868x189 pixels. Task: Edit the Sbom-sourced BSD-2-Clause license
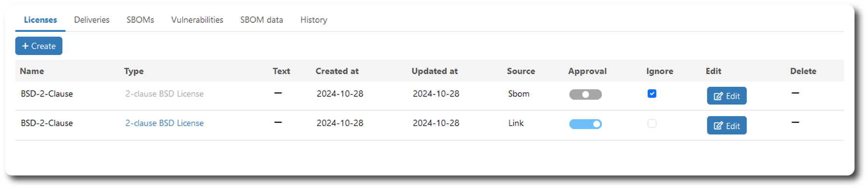pos(727,96)
